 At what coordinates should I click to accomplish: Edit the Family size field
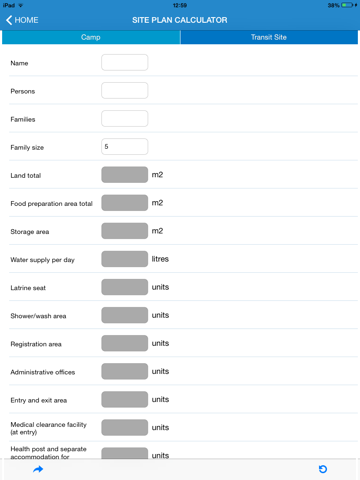click(x=125, y=147)
